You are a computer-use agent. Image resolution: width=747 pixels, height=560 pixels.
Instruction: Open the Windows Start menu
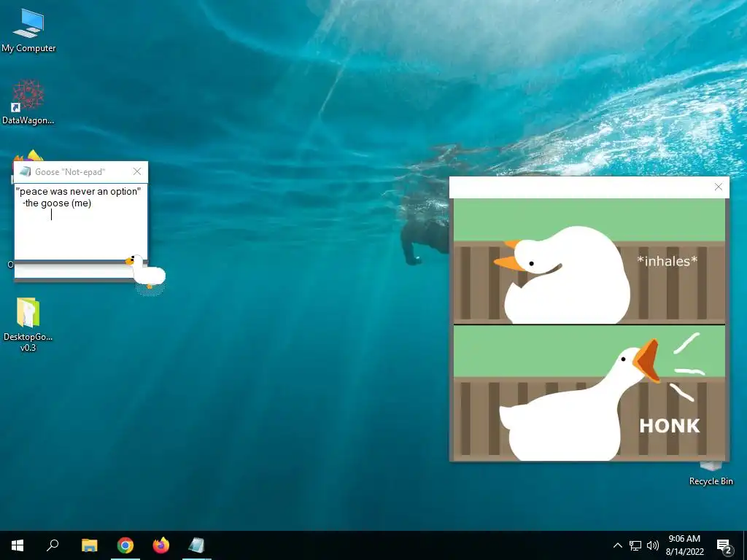tap(18, 545)
